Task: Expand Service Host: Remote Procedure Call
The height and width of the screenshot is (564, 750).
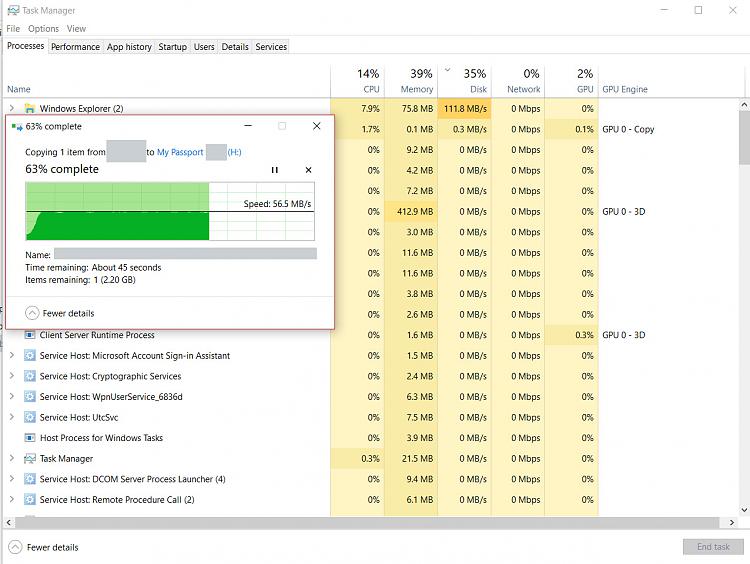Action: click(x=12, y=499)
